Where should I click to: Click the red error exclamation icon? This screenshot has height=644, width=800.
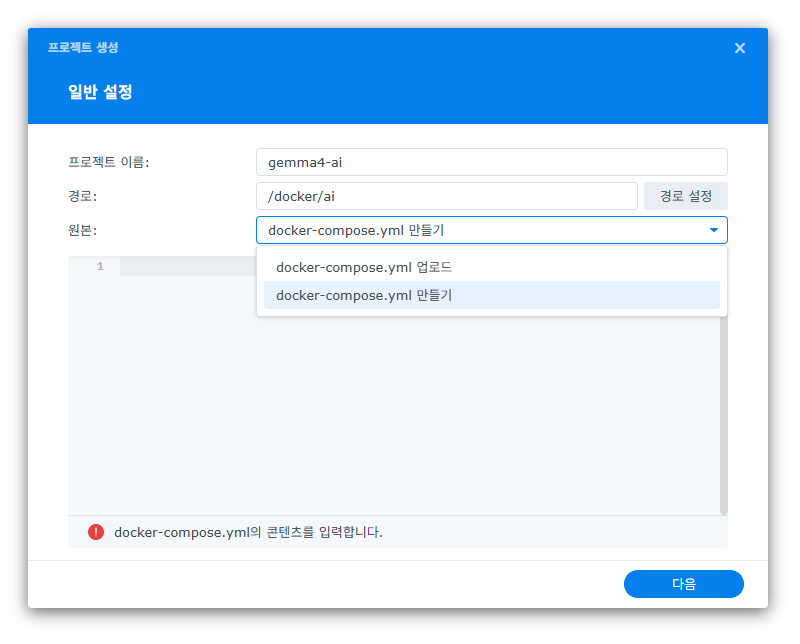pos(95,533)
